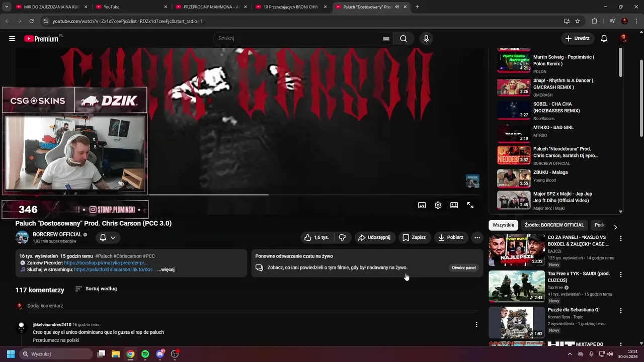Open paluchxchriscarson streaming link
Viewport: 644px width, 362px height.
pos(114,269)
